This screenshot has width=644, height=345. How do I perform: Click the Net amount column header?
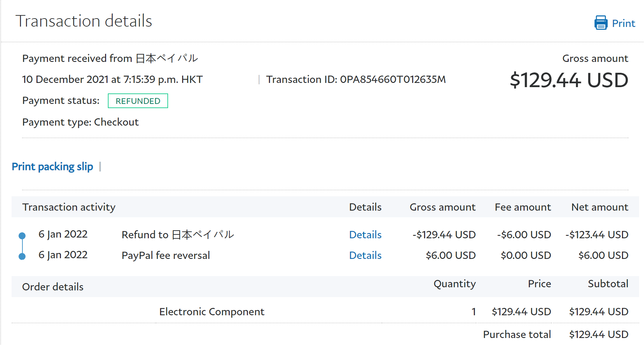(600, 207)
